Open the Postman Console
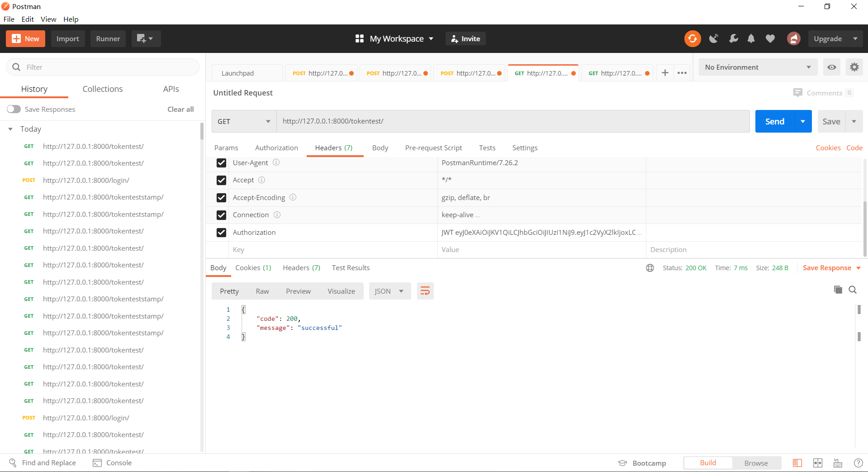This screenshot has width=868, height=472. 112,462
